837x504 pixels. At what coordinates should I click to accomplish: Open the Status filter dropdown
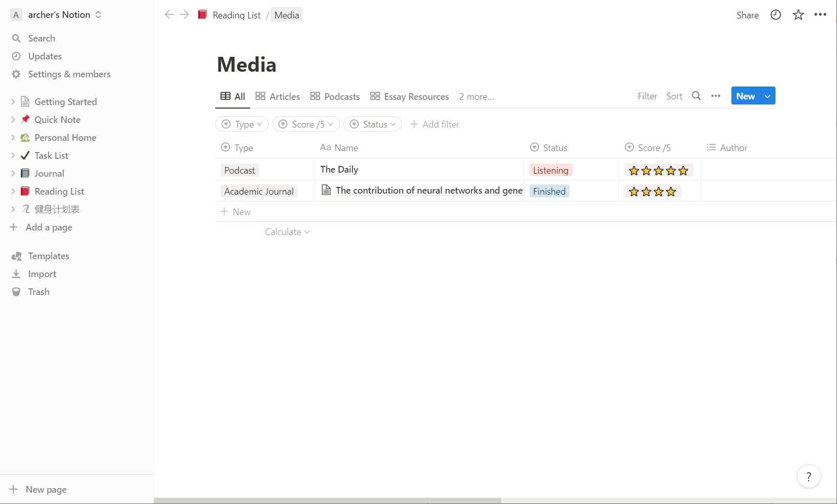click(x=373, y=124)
